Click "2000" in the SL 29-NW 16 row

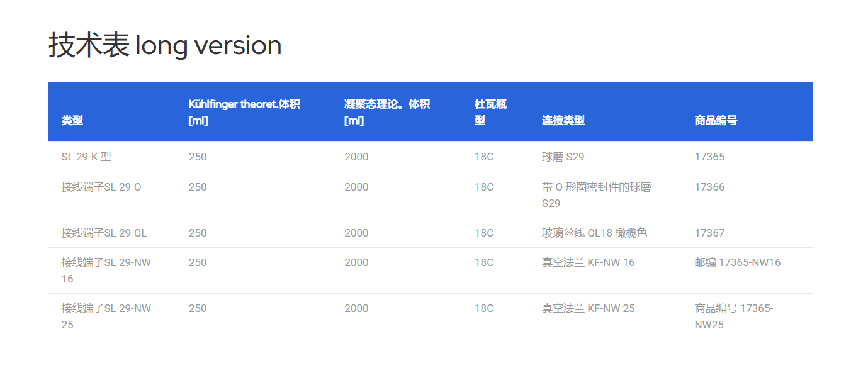[x=357, y=262]
